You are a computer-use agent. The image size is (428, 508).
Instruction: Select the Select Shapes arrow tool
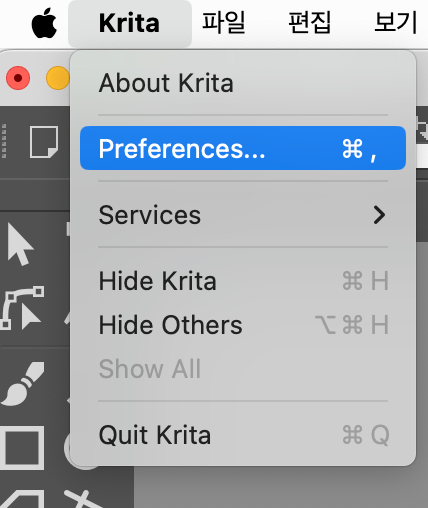[x=20, y=244]
